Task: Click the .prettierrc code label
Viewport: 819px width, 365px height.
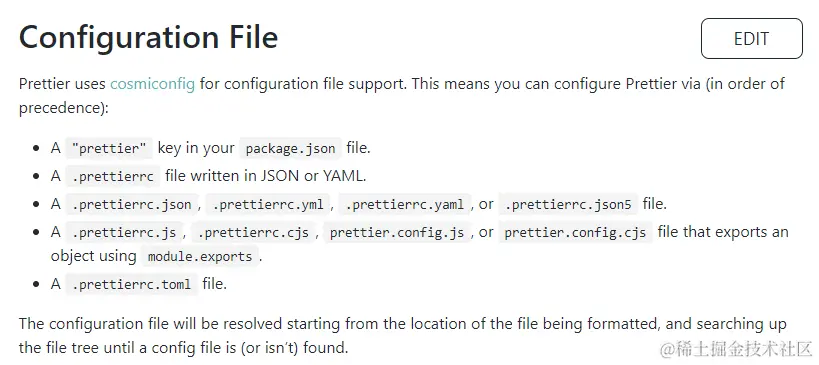Action: pos(113,176)
